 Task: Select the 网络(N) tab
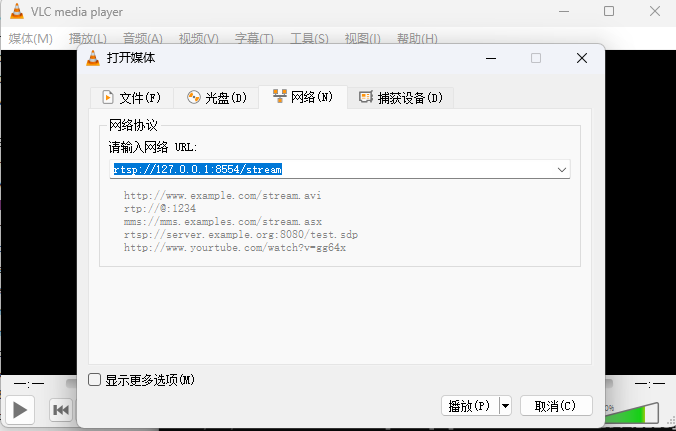tap(303, 97)
